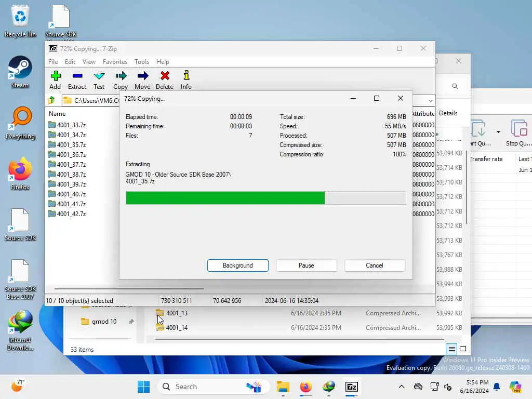Screen dimensions: 532x399
Task: Click the notification bell in the system tray
Action: click(x=497, y=387)
